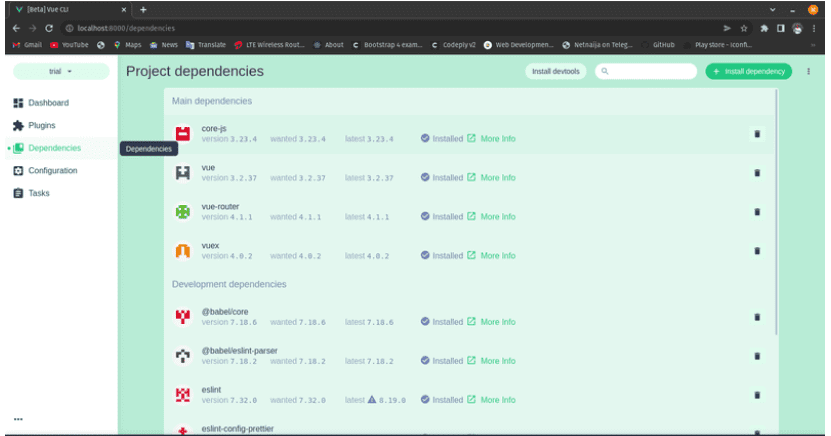The height and width of the screenshot is (436, 831).
Task: Open the Chrome three-dot menu
Action: coord(814,29)
